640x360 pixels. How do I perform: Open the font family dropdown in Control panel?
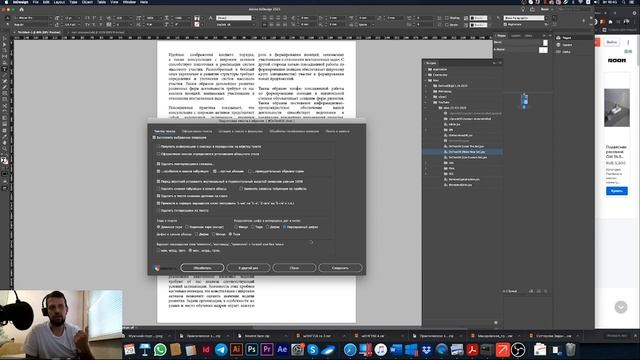point(51,18)
